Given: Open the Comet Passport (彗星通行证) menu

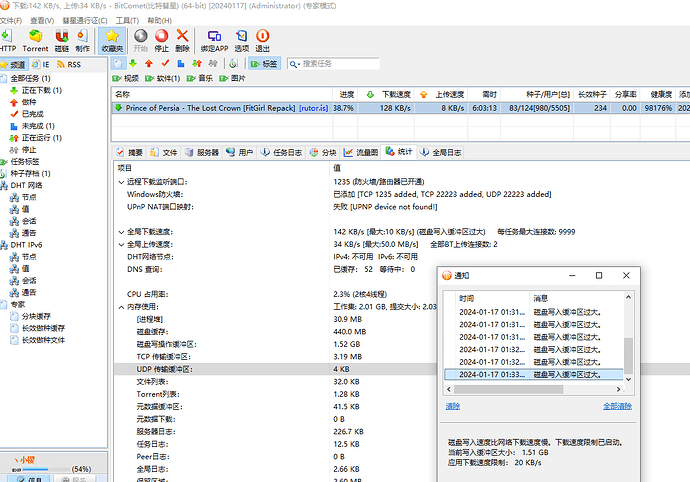Looking at the screenshot, I should (x=85, y=21).
